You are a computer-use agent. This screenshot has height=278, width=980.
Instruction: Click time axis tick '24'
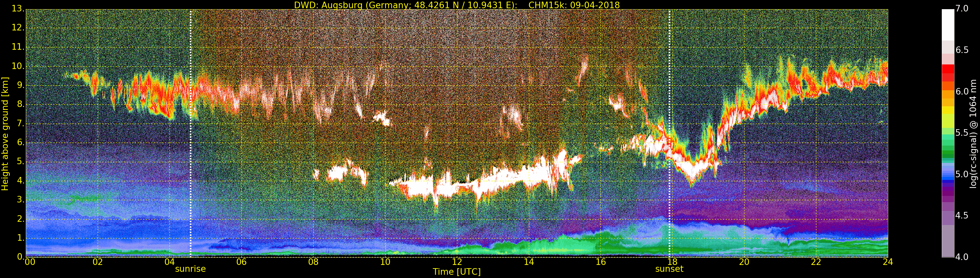click(888, 262)
